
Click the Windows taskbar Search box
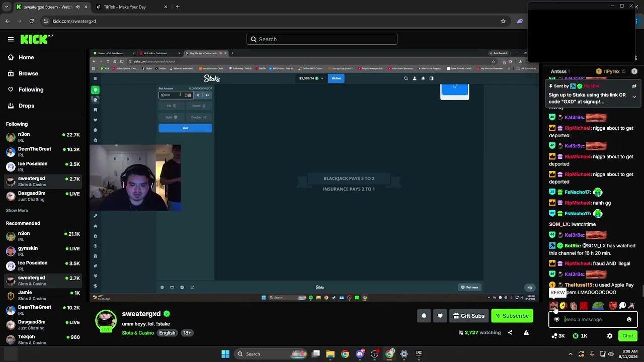[271, 354]
